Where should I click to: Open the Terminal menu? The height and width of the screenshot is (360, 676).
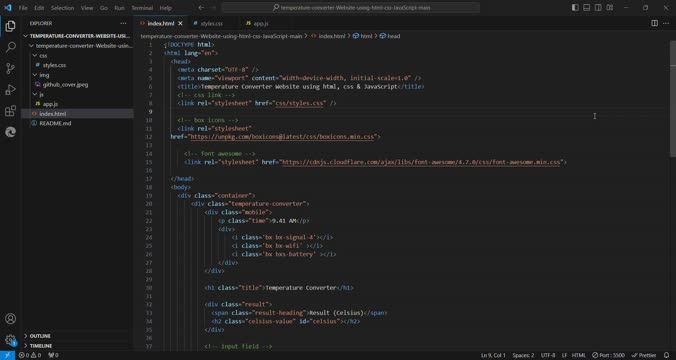click(x=142, y=8)
